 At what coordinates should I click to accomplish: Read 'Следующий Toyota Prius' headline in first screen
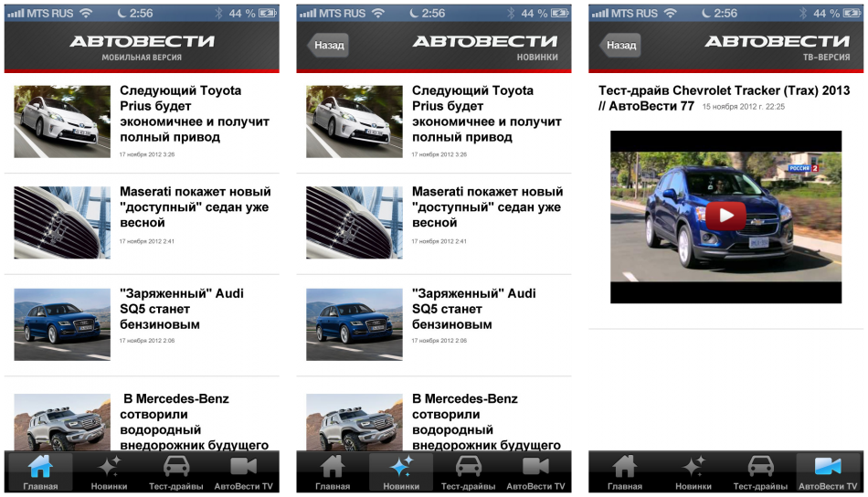tap(195, 113)
